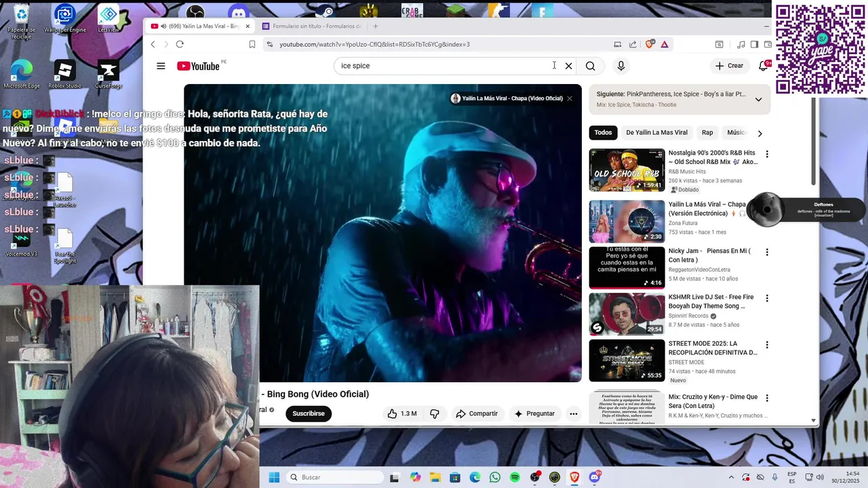Open the volume control in the tray

tap(820, 477)
